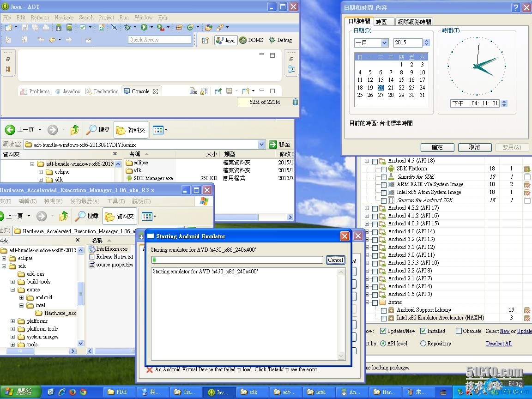Minimize the Console view panel
This screenshot has width=532, height=399.
pyautogui.click(x=261, y=90)
